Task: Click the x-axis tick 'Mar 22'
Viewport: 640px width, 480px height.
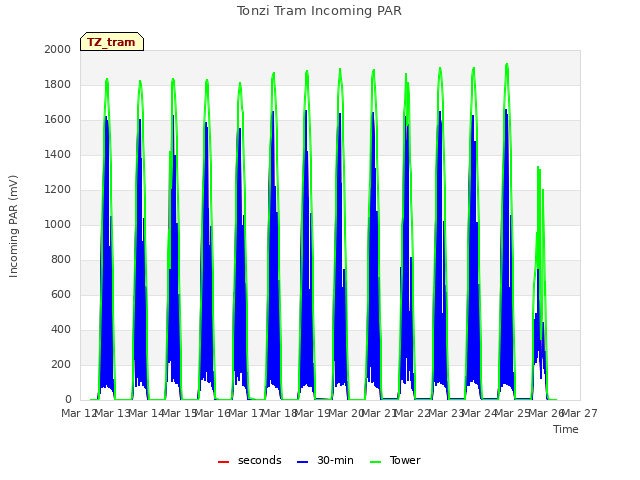Action: point(413,413)
